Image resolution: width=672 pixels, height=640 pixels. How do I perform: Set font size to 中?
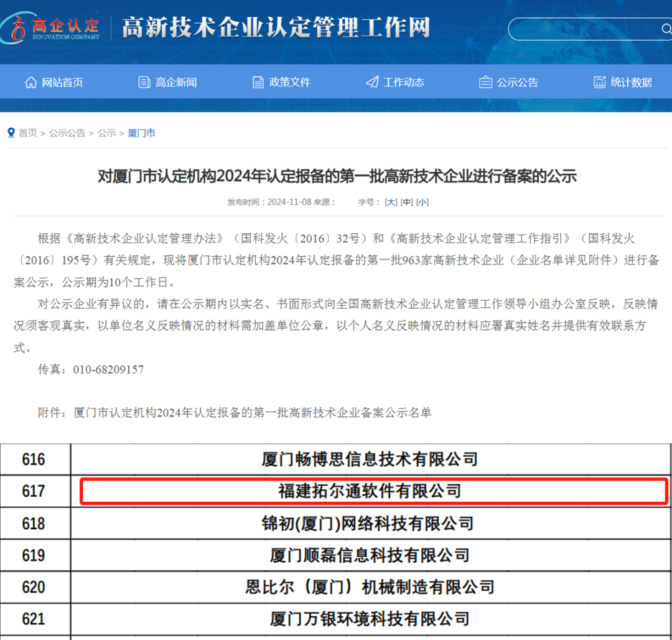407,202
